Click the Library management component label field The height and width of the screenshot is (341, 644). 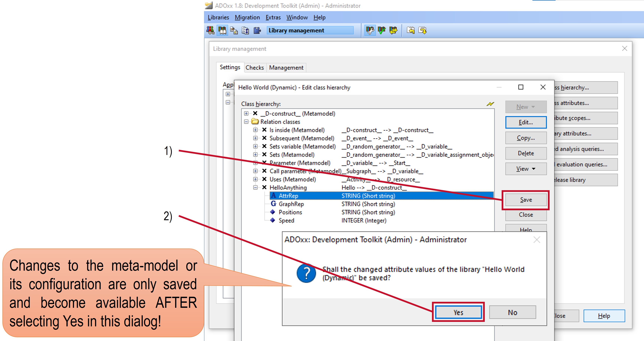tap(310, 30)
